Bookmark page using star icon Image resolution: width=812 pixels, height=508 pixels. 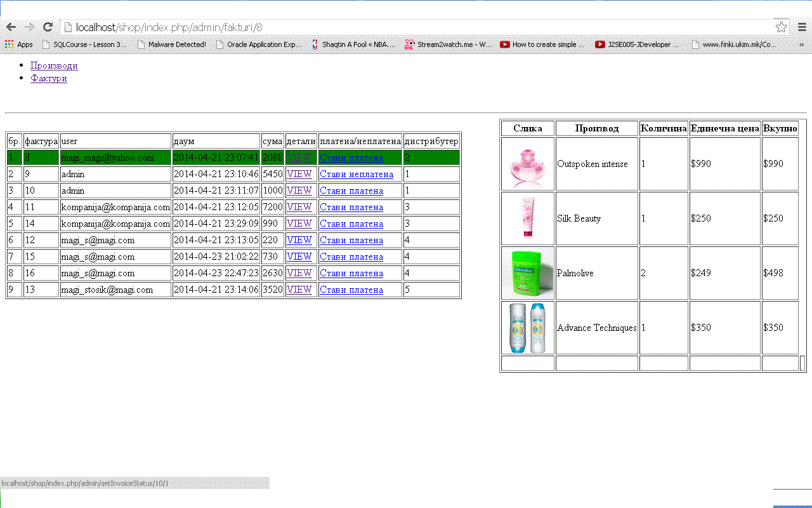781,27
